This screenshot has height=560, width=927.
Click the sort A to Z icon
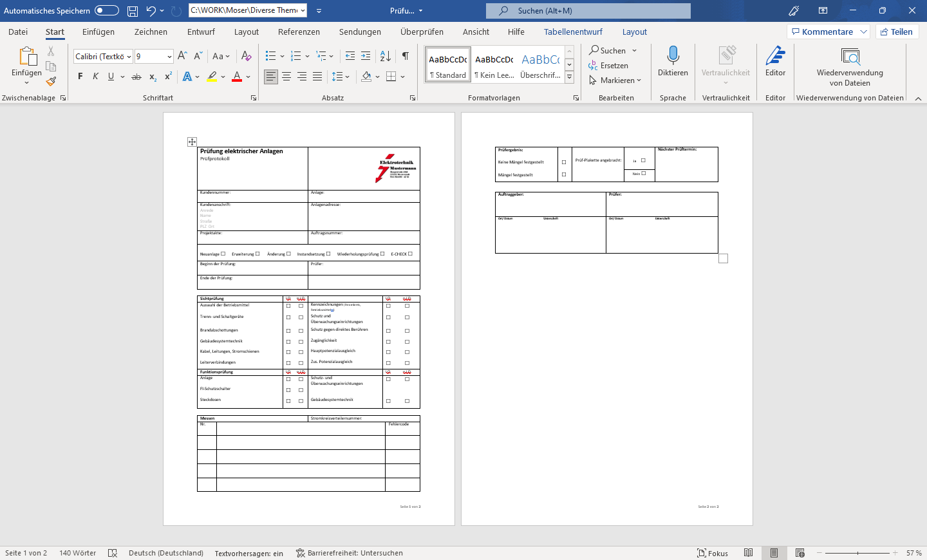[x=385, y=56]
